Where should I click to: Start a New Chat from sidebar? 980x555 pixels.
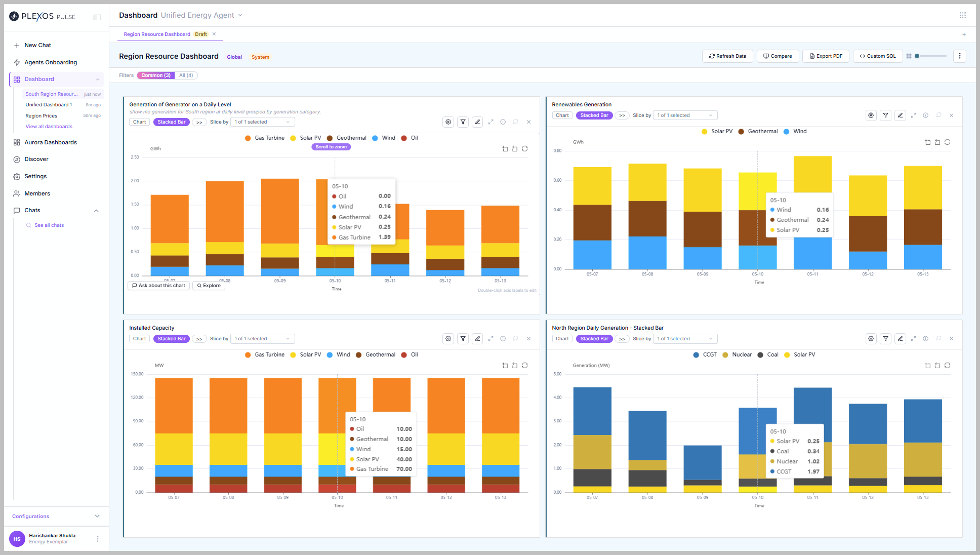click(37, 46)
